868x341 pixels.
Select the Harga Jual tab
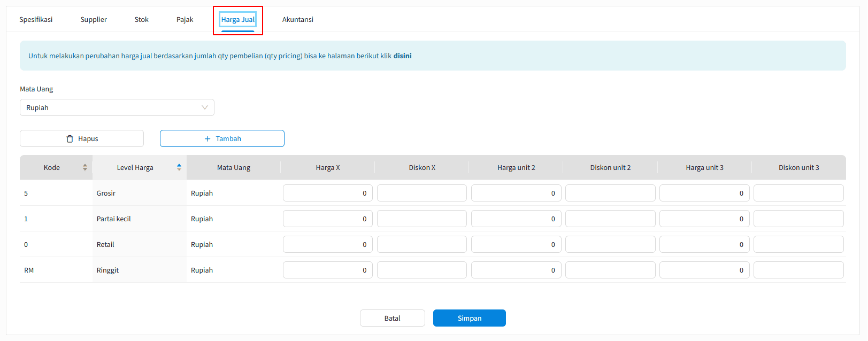238,20
